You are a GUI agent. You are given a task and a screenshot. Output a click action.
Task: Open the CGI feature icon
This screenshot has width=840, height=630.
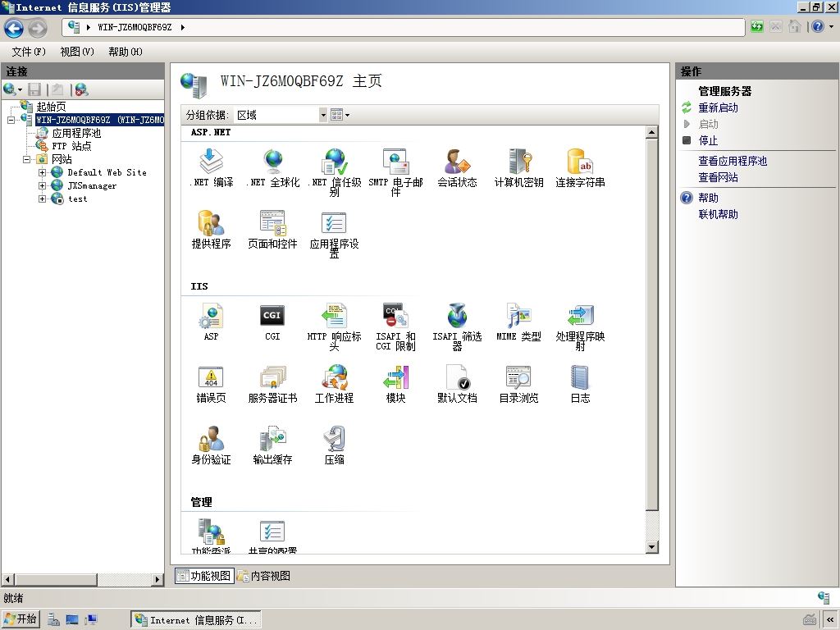click(272, 322)
